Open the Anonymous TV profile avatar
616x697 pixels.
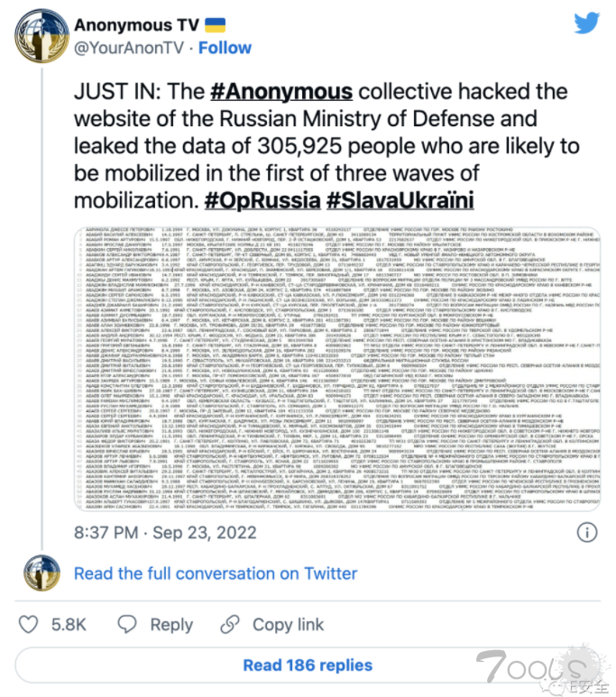(39, 36)
